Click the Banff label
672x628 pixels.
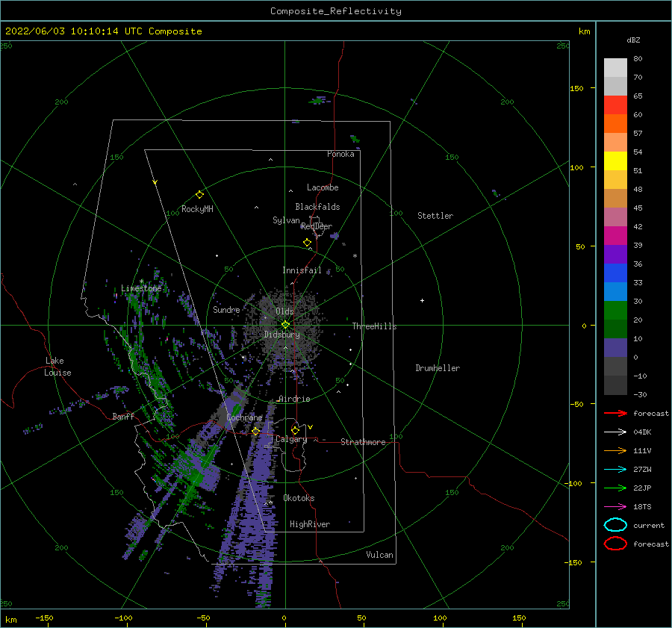click(123, 416)
